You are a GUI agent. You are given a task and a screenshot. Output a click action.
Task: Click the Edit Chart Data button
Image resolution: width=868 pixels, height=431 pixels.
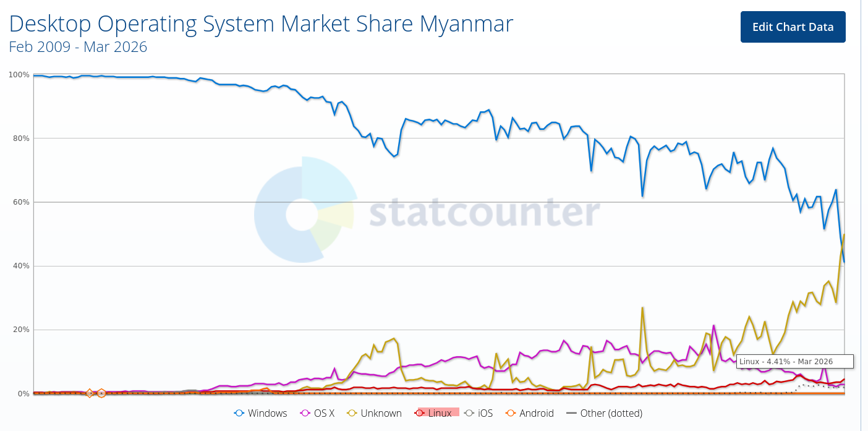coord(793,27)
